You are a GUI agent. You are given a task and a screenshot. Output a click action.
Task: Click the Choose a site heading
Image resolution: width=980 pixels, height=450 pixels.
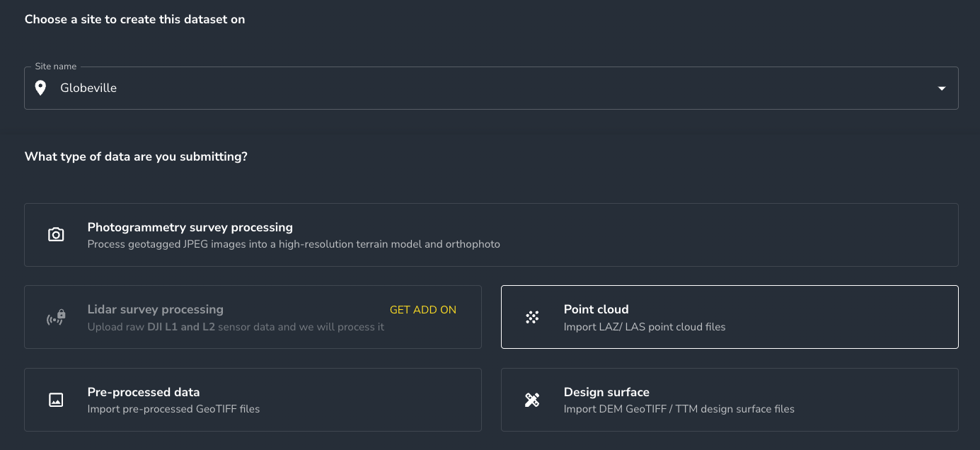[134, 19]
